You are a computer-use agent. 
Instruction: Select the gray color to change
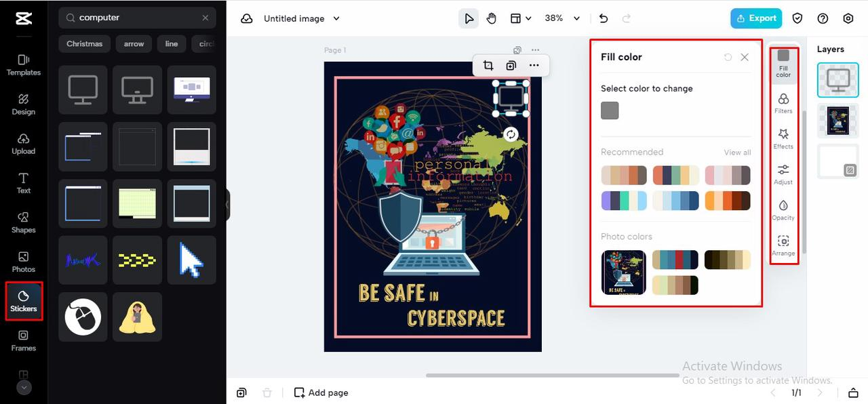[x=610, y=110]
